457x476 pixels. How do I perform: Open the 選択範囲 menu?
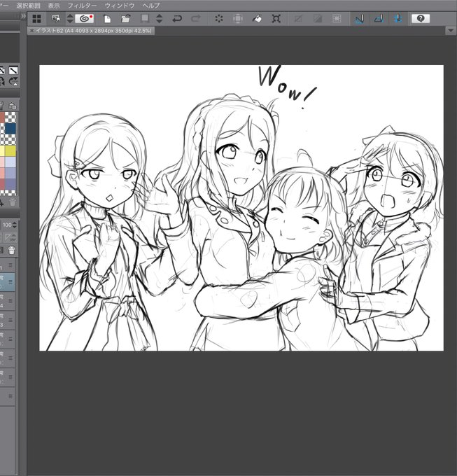(x=28, y=6)
